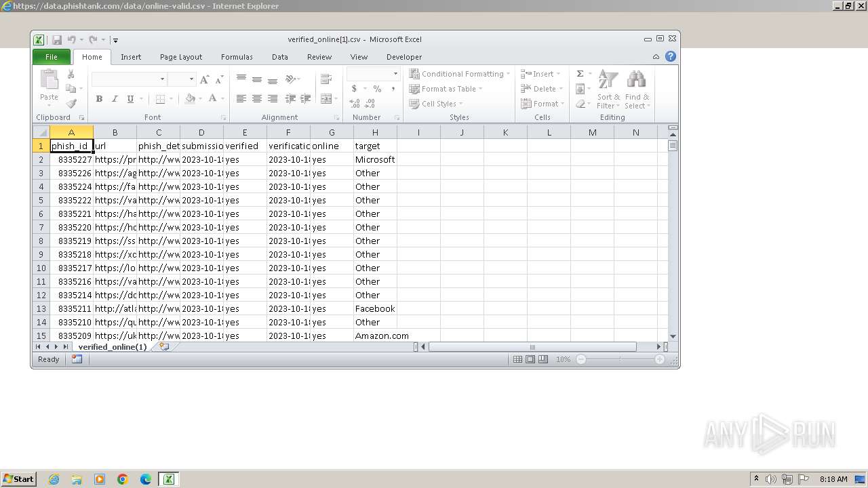The width and height of the screenshot is (868, 488).
Task: Click the Zoom In plus button
Action: coord(659,359)
